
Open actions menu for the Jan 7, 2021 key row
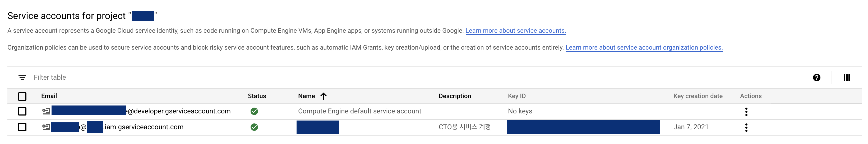click(746, 127)
